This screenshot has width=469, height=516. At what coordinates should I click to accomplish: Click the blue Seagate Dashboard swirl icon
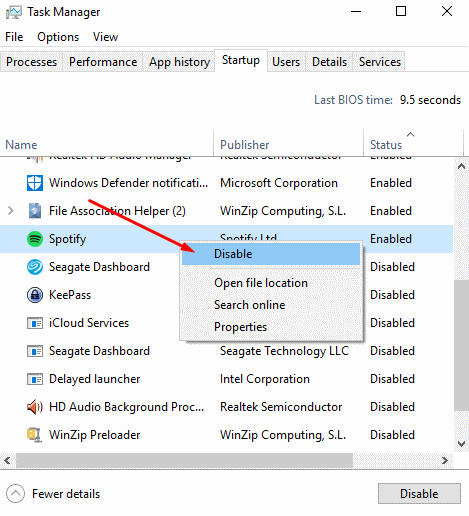(35, 267)
